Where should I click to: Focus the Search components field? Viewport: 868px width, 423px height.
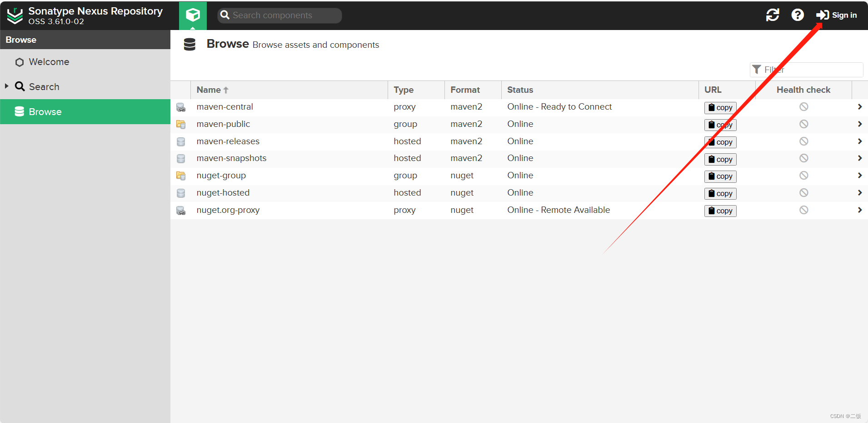pos(279,15)
